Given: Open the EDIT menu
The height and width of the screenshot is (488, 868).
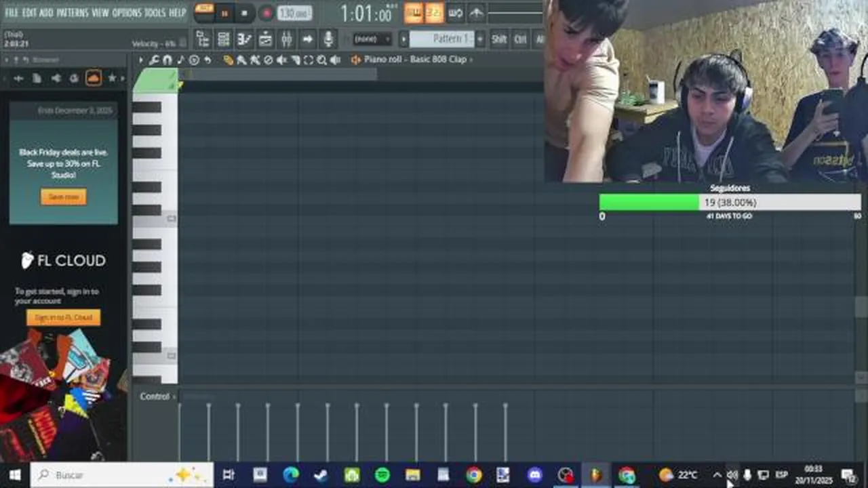Looking at the screenshot, I should tap(29, 13).
